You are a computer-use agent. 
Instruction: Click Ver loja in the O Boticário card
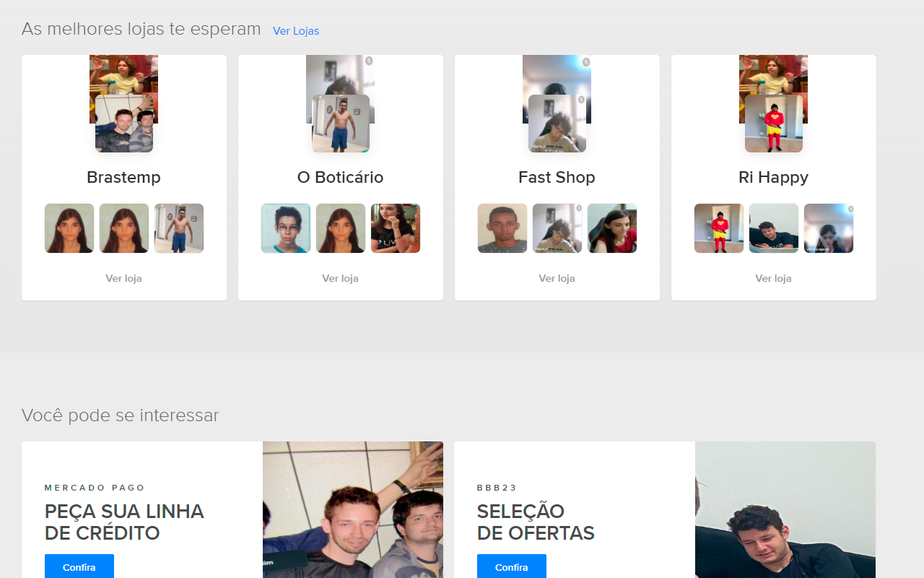tap(340, 278)
